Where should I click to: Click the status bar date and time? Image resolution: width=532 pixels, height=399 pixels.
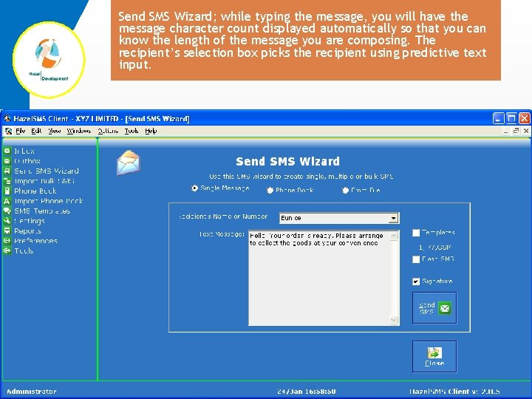click(307, 391)
